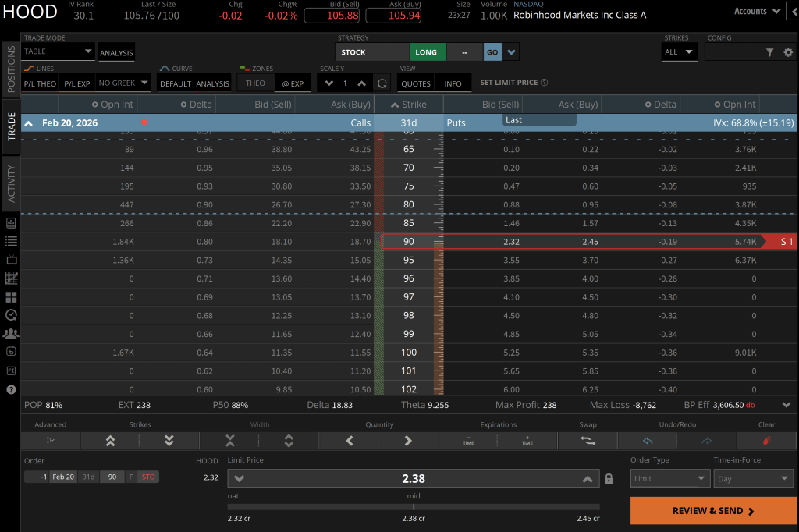Switch to the POSITIONS side tab
This screenshot has width=799, height=532.
point(11,69)
